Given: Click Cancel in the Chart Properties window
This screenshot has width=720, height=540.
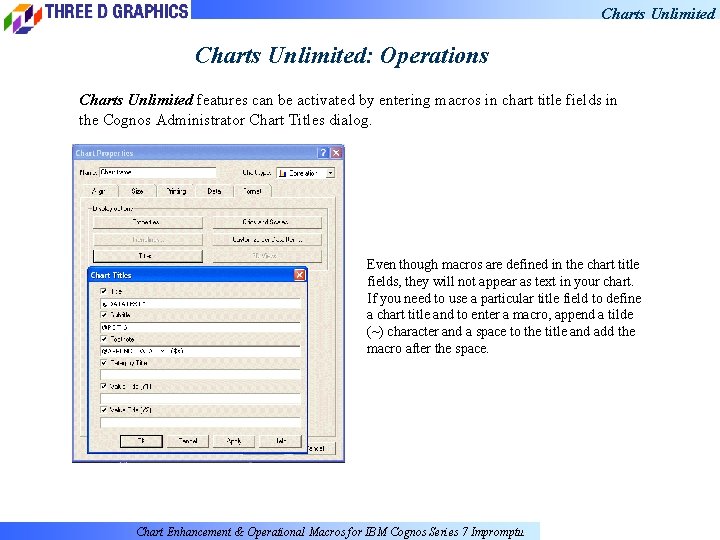Looking at the screenshot, I should [320, 448].
